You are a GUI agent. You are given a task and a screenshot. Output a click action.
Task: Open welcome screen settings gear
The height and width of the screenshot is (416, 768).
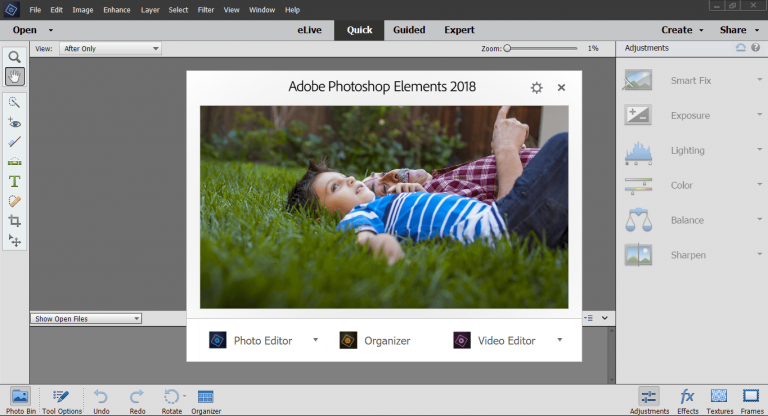click(x=537, y=88)
